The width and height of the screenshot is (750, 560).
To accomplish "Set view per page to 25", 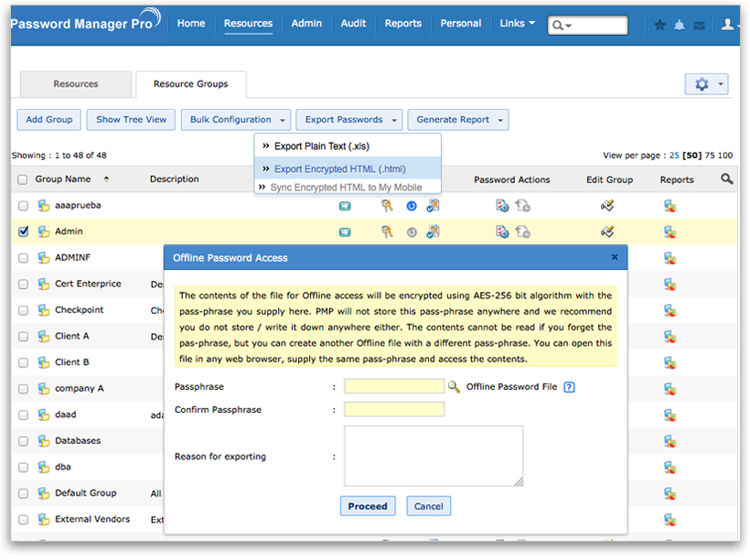I will pos(674,156).
